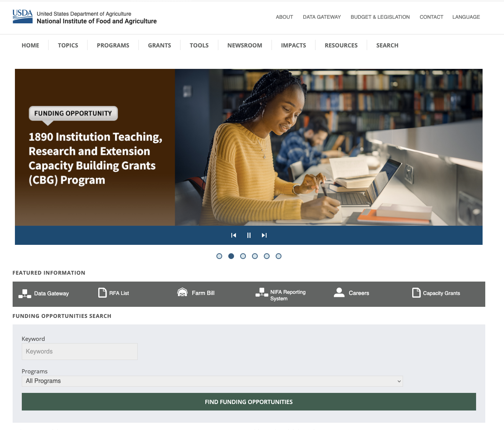This screenshot has width=504, height=430.
Task: Click FIND FUNDING OPPORTUNITIES button
Action: pos(249,402)
